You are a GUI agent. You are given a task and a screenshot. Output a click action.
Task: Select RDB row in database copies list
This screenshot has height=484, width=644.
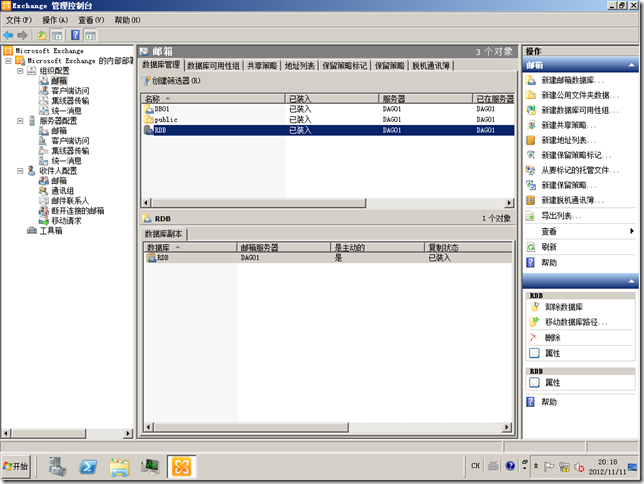328,258
